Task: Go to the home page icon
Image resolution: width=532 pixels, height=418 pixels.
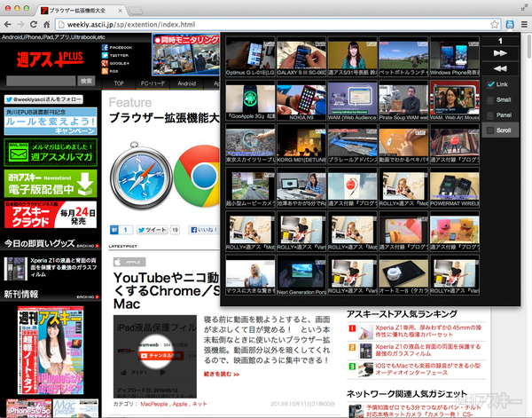Action: 47,25
